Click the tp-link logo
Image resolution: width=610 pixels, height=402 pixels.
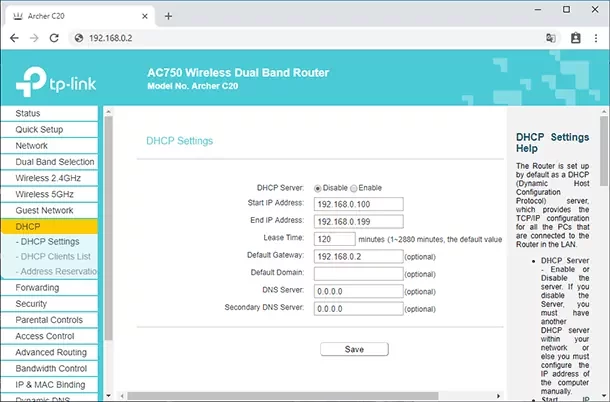click(x=56, y=81)
